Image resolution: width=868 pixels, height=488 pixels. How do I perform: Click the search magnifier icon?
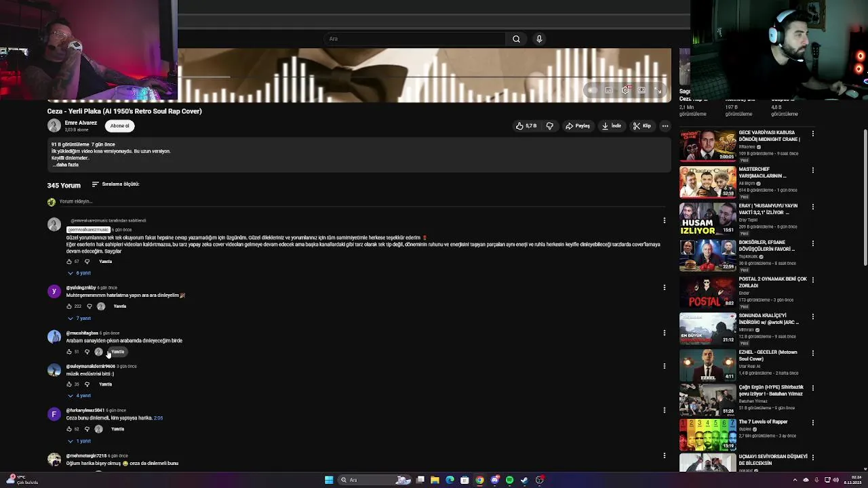(x=516, y=39)
